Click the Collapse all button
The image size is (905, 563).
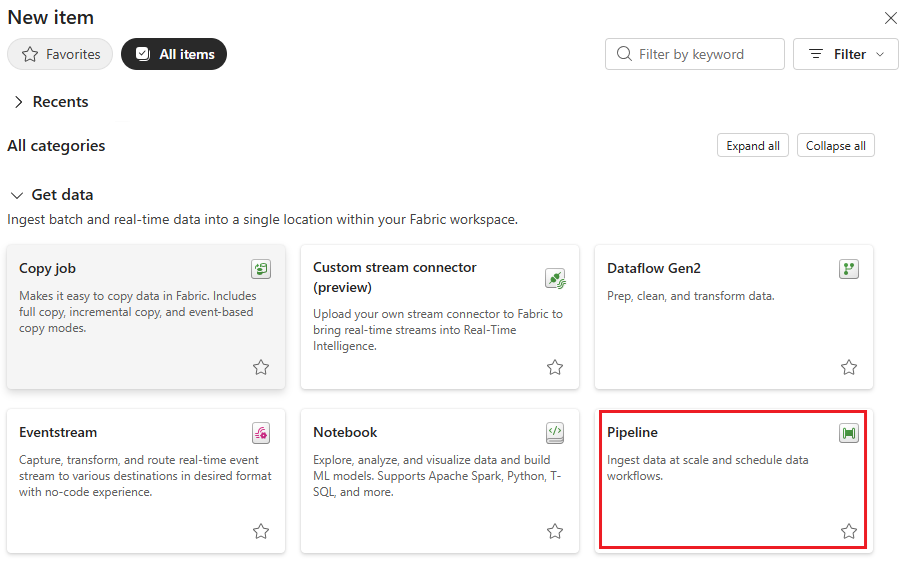pyautogui.click(x=836, y=146)
